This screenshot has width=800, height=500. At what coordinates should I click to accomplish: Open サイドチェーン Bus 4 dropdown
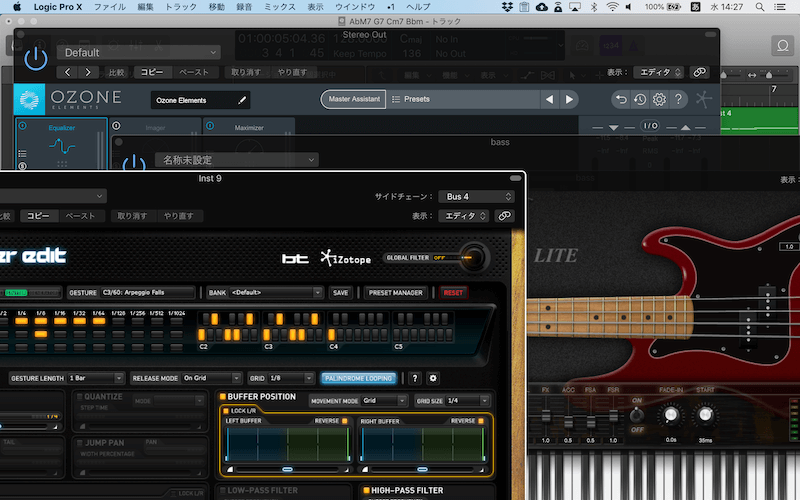click(477, 196)
